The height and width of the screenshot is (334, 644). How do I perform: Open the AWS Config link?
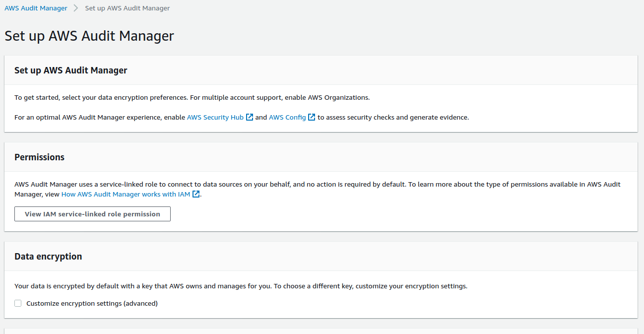tap(287, 117)
